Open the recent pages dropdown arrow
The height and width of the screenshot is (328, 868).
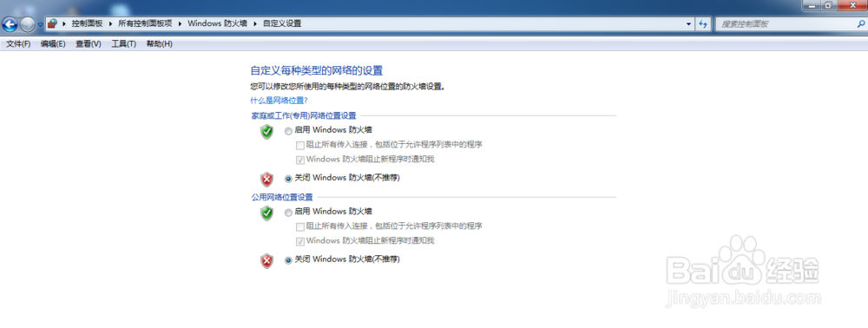click(x=40, y=25)
